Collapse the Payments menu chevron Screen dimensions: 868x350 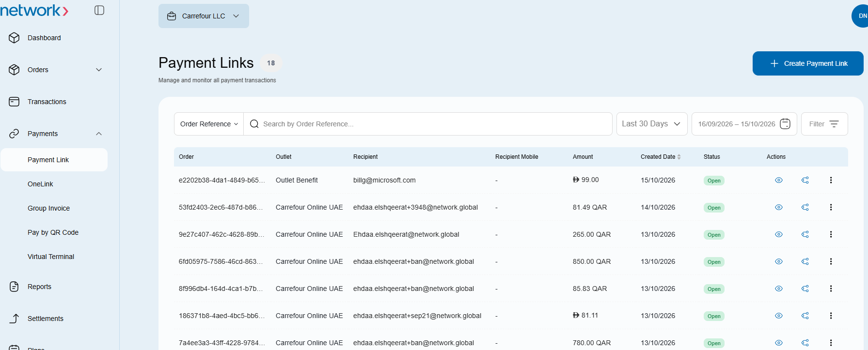[x=99, y=134]
